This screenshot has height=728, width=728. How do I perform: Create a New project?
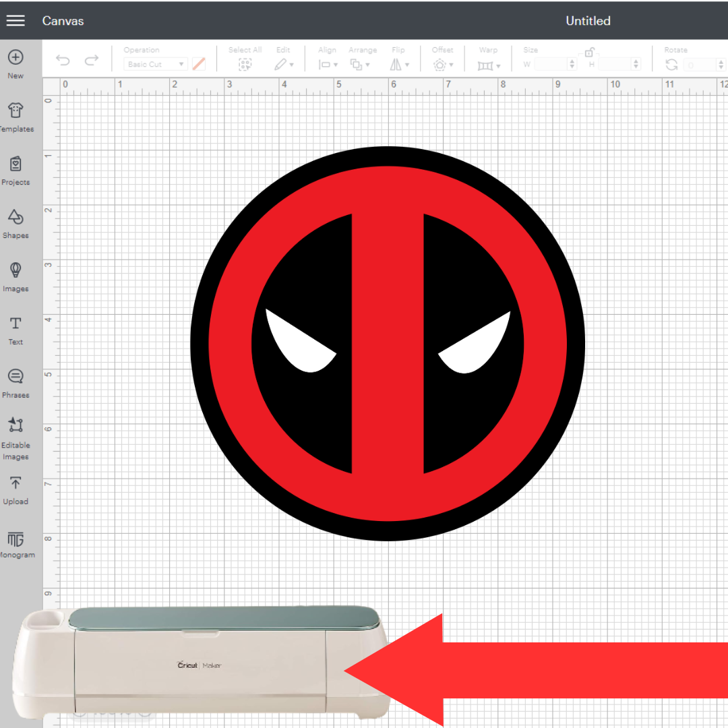(16, 64)
